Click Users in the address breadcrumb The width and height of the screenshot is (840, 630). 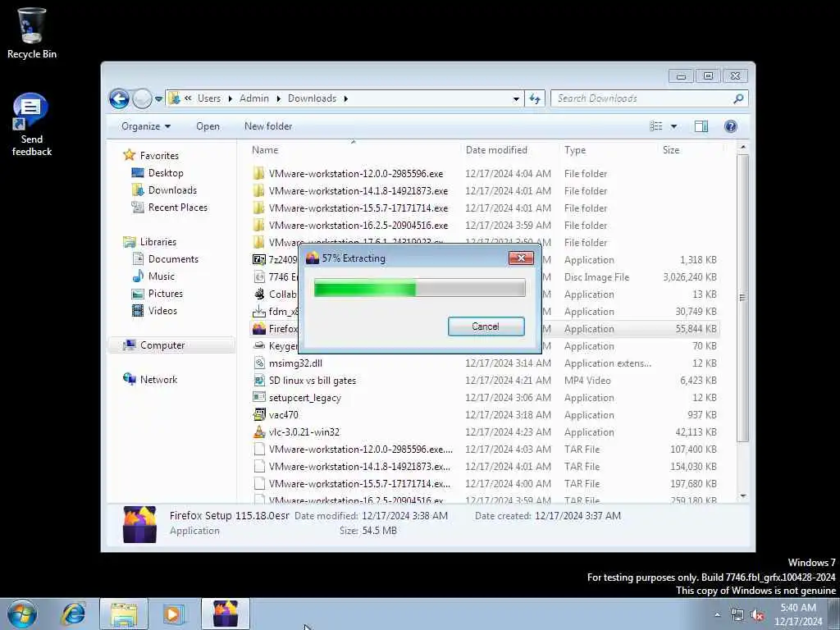209,98
